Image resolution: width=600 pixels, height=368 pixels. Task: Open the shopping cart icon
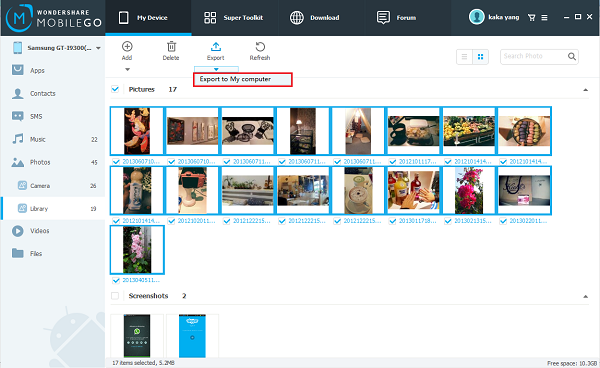click(532, 18)
